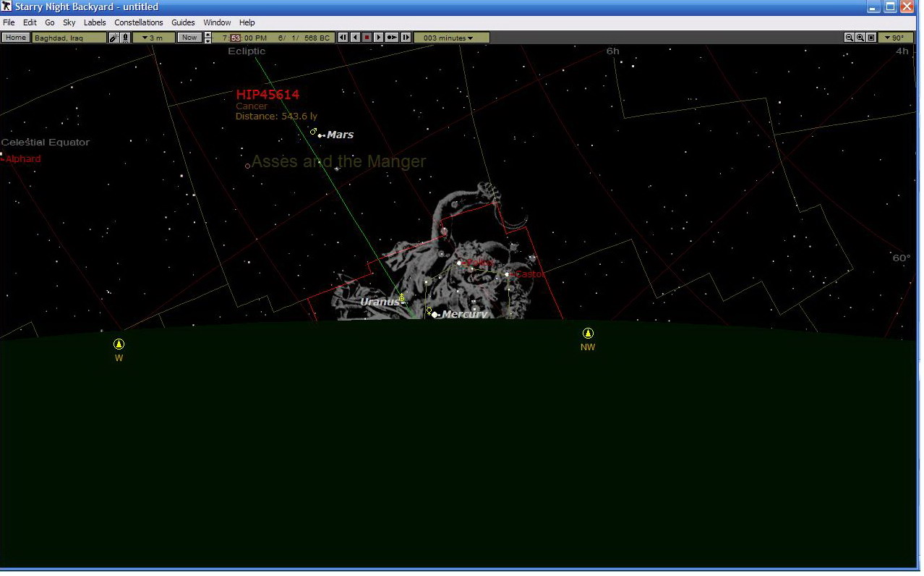Screen dimensions: 924x576
Task: Stop the time flow
Action: [x=367, y=38]
